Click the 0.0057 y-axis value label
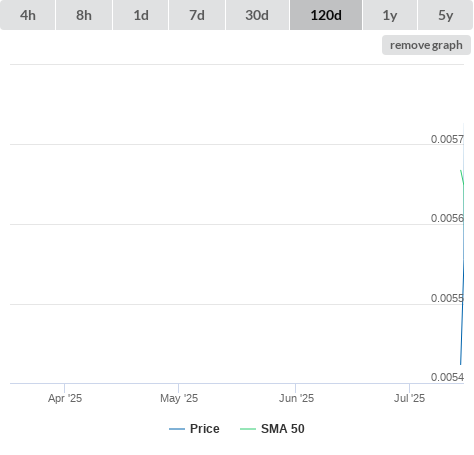 coord(447,139)
